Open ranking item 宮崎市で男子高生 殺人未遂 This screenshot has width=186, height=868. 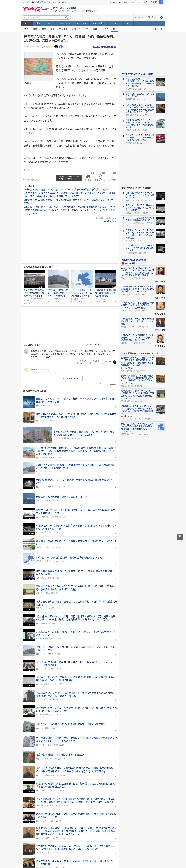(140, 95)
